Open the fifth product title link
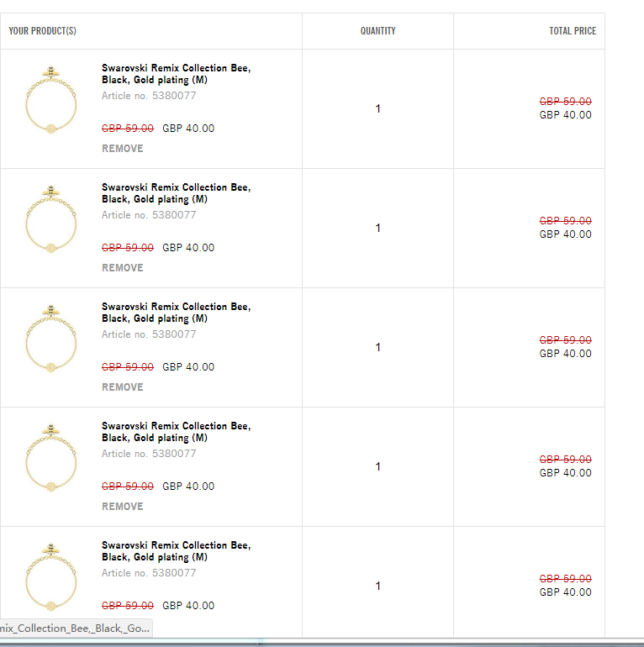This screenshot has height=647, width=644. point(176,551)
